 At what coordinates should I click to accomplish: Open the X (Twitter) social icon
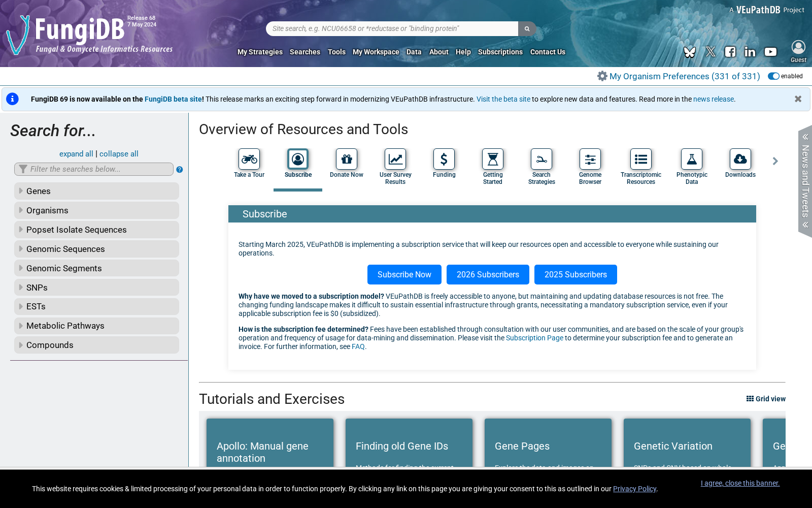(710, 52)
